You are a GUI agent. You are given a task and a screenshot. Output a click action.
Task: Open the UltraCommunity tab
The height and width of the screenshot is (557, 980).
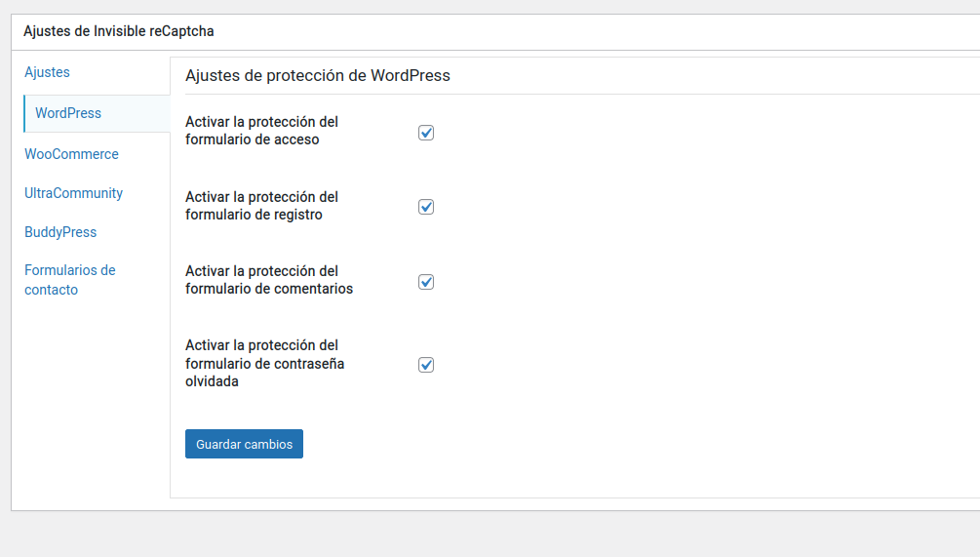tap(74, 193)
